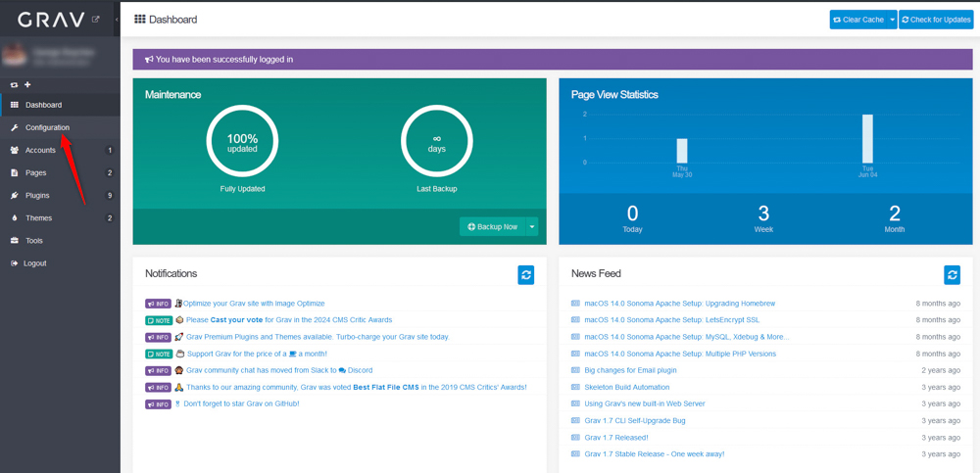
Task: Open 'Using Grav's new built-in Web Server' article
Action: click(x=645, y=403)
